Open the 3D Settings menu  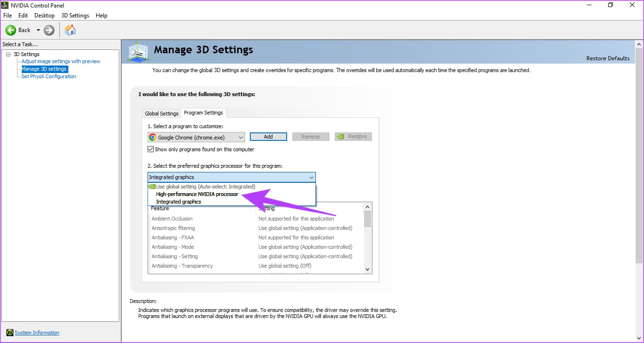tap(75, 16)
